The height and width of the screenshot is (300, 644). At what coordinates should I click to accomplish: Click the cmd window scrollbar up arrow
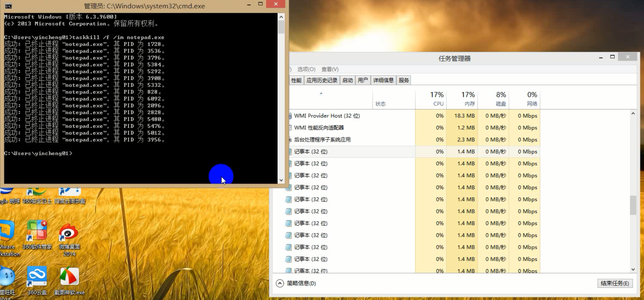click(281, 17)
